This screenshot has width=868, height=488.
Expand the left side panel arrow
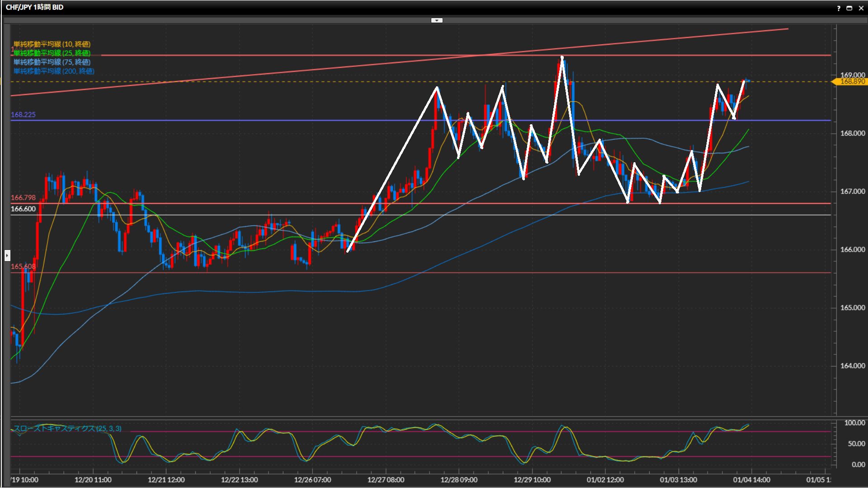click(7, 256)
